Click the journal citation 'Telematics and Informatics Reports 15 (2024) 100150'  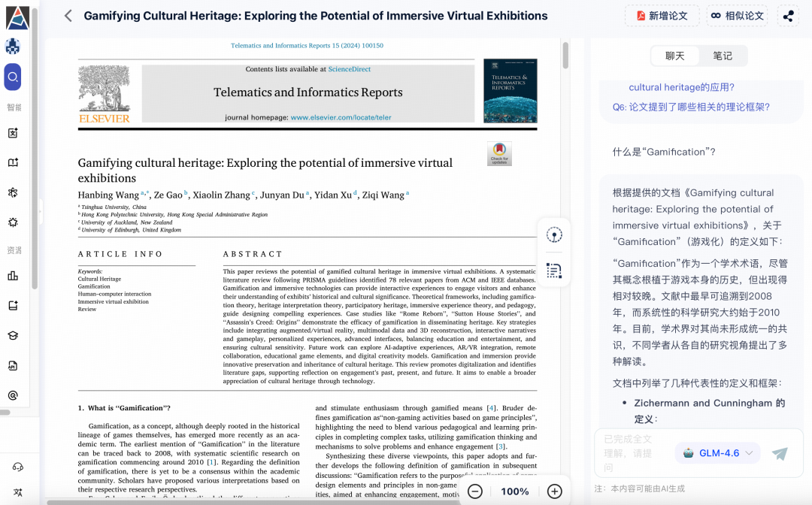point(307,46)
